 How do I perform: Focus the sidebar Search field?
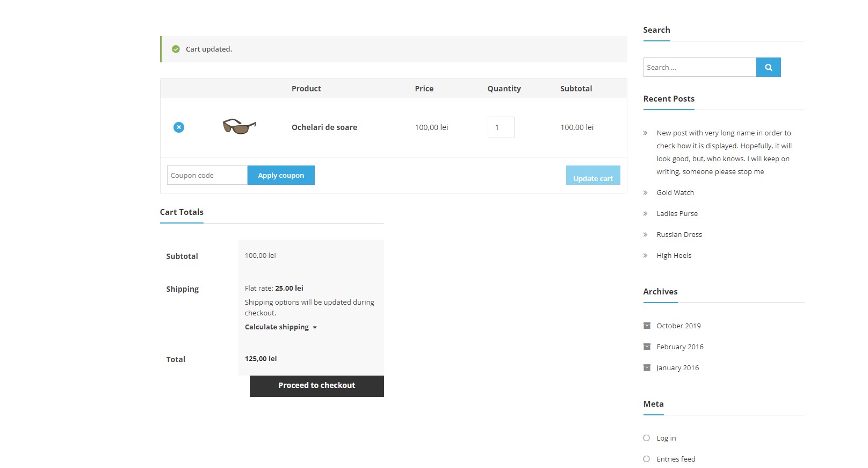(700, 67)
